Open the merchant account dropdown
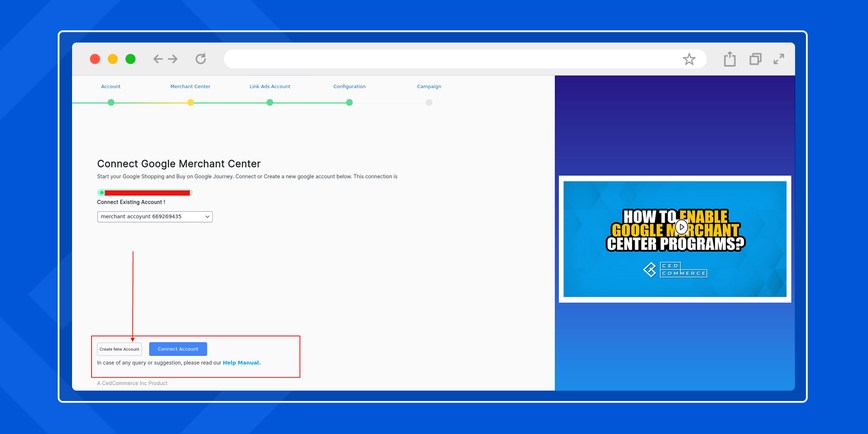 tap(155, 217)
